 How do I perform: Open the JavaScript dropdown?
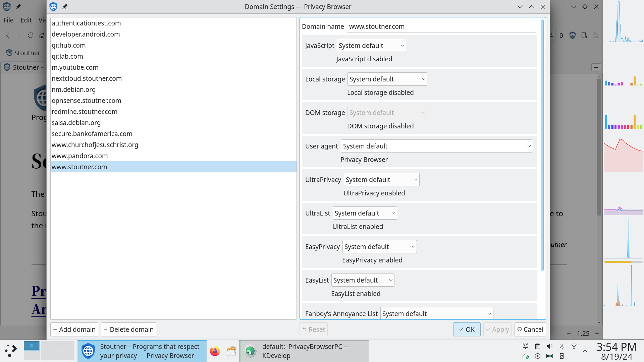[x=371, y=46]
